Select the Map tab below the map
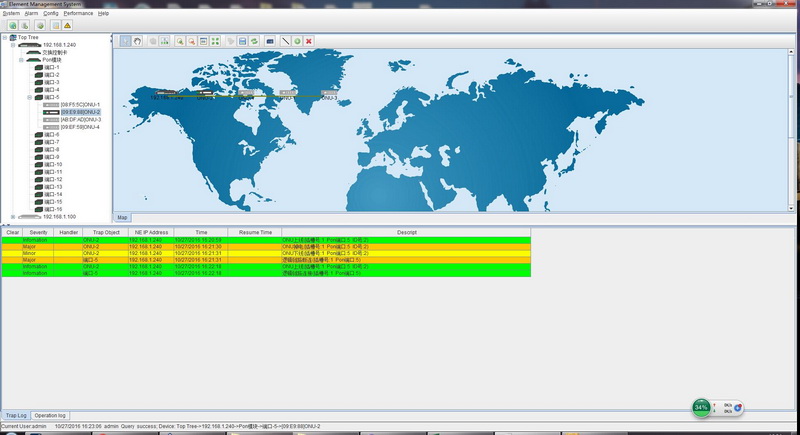This screenshot has height=435, width=800. coord(122,216)
